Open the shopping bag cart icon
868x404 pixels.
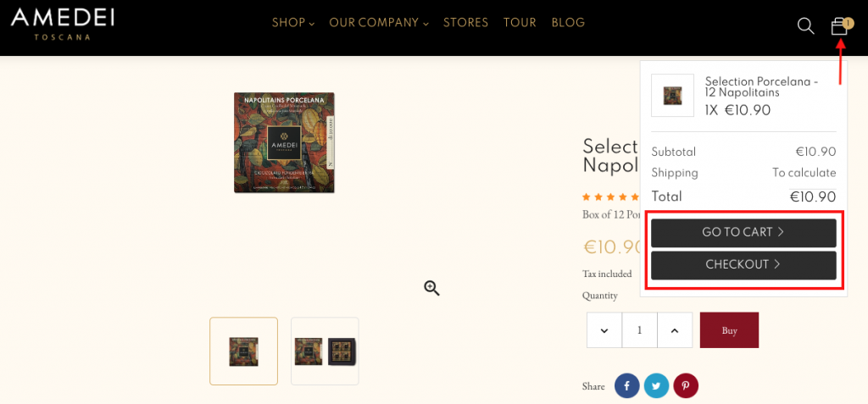pyautogui.click(x=840, y=26)
